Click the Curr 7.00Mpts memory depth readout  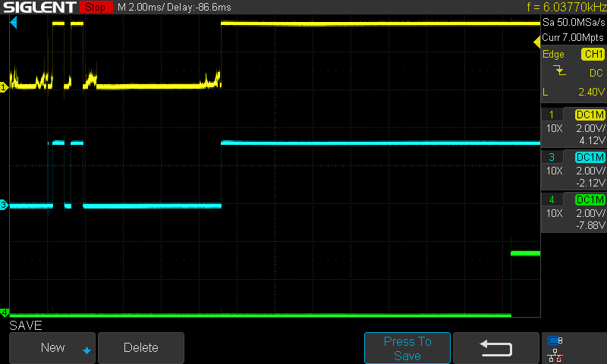tap(573, 37)
